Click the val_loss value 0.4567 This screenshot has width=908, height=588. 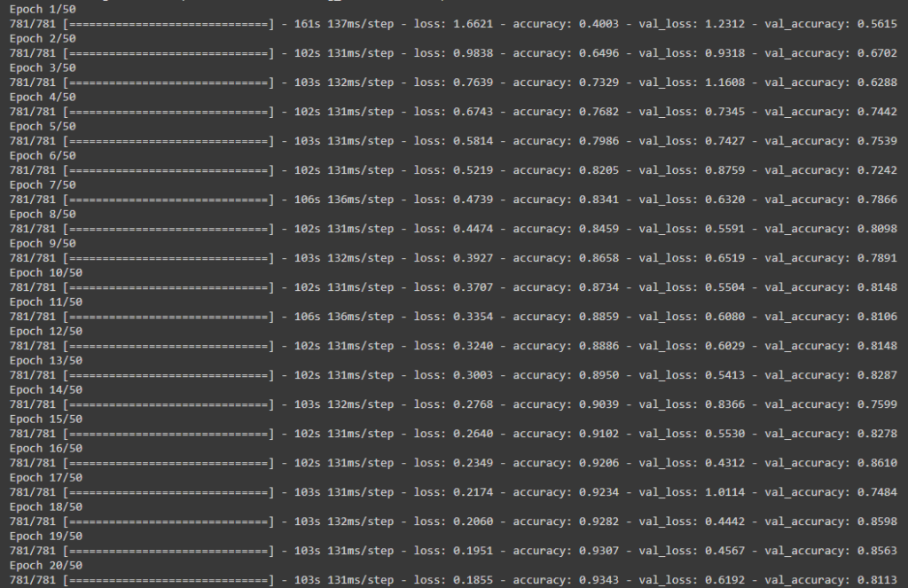click(x=725, y=551)
